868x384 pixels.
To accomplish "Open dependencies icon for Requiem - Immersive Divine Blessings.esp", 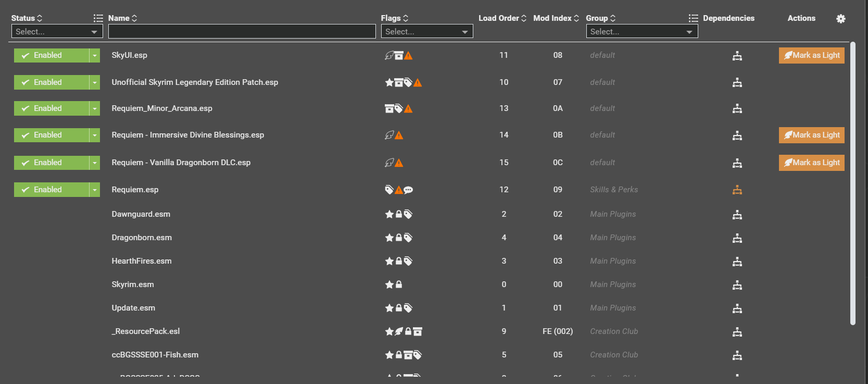I will [x=737, y=135].
